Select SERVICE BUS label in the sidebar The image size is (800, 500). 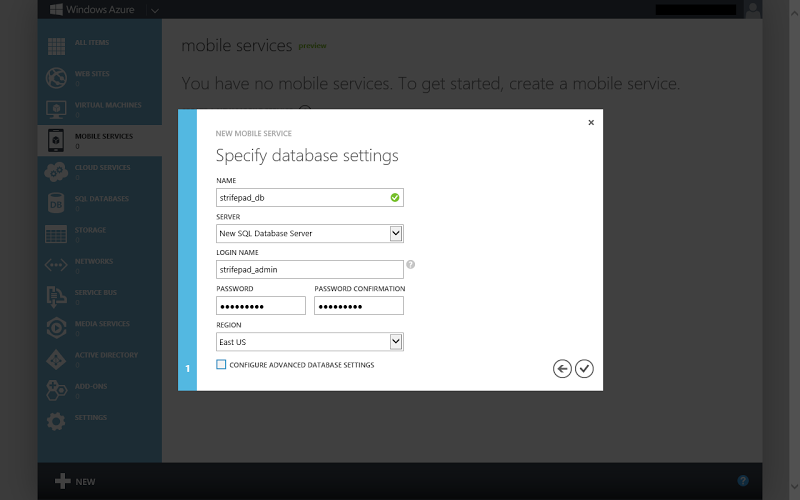[x=95, y=292]
